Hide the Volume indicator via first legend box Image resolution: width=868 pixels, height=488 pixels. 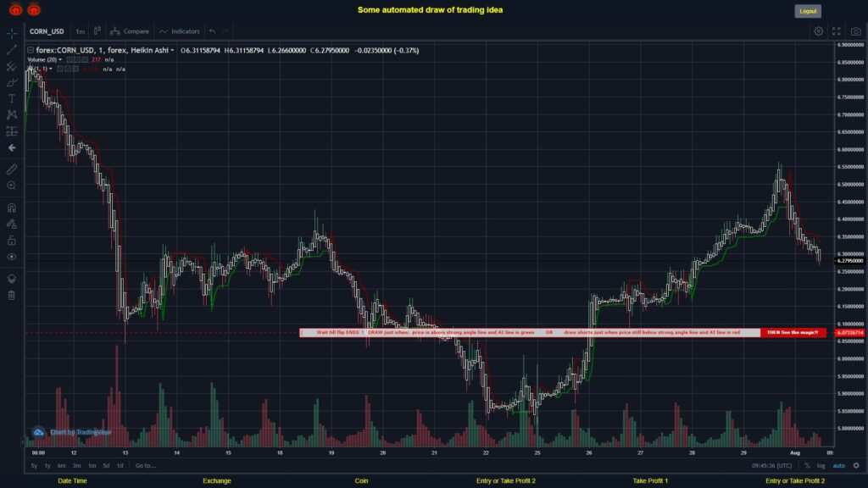point(70,60)
